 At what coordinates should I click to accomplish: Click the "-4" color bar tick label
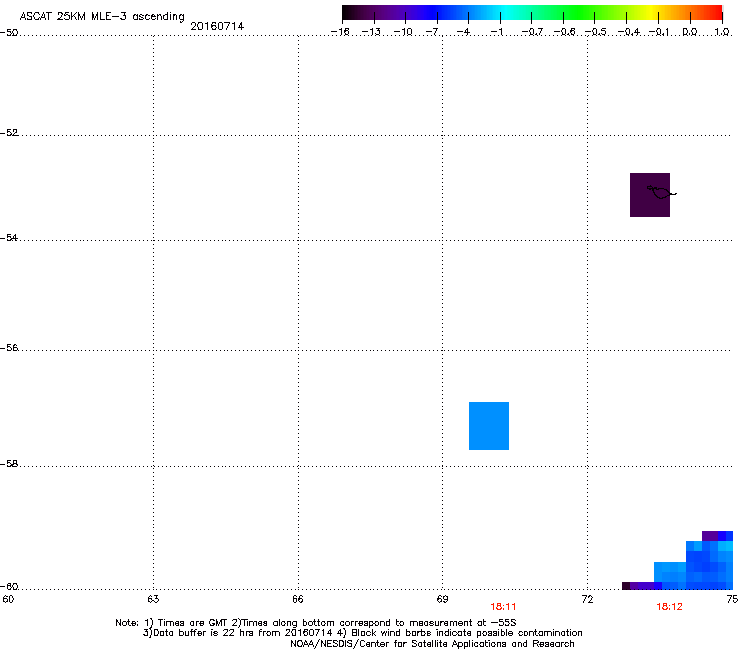coord(463,32)
